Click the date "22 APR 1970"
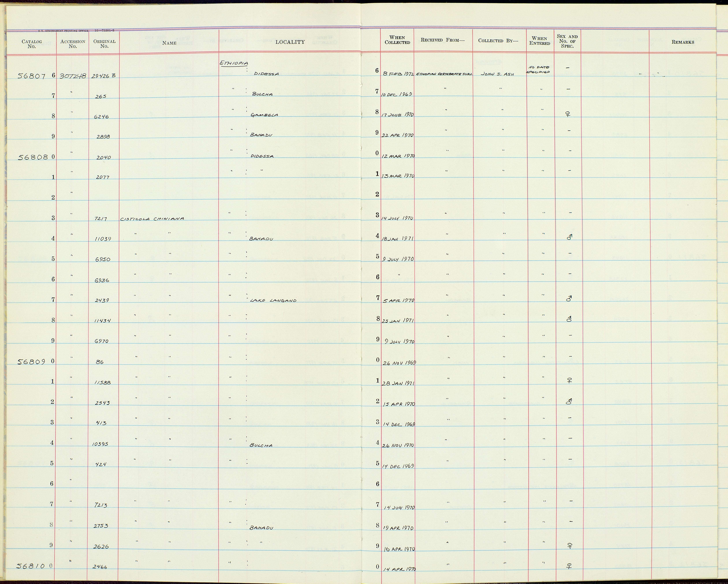 coord(397,135)
